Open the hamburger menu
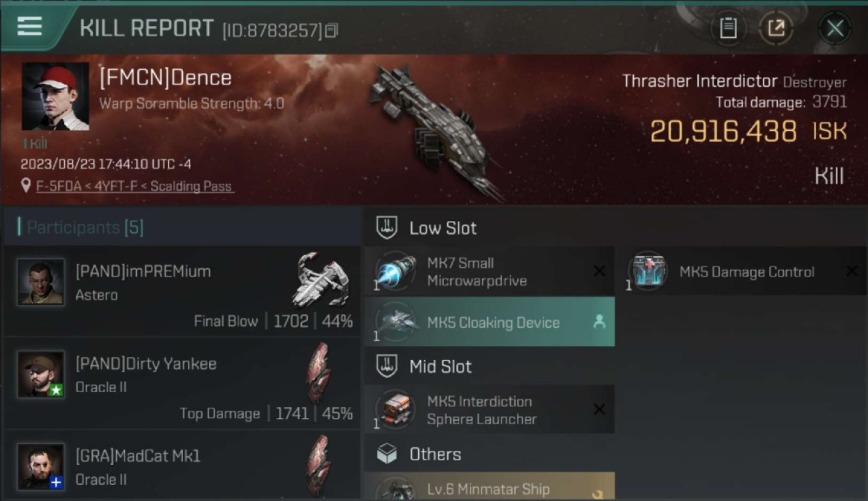The width and height of the screenshot is (868, 501). [x=30, y=27]
